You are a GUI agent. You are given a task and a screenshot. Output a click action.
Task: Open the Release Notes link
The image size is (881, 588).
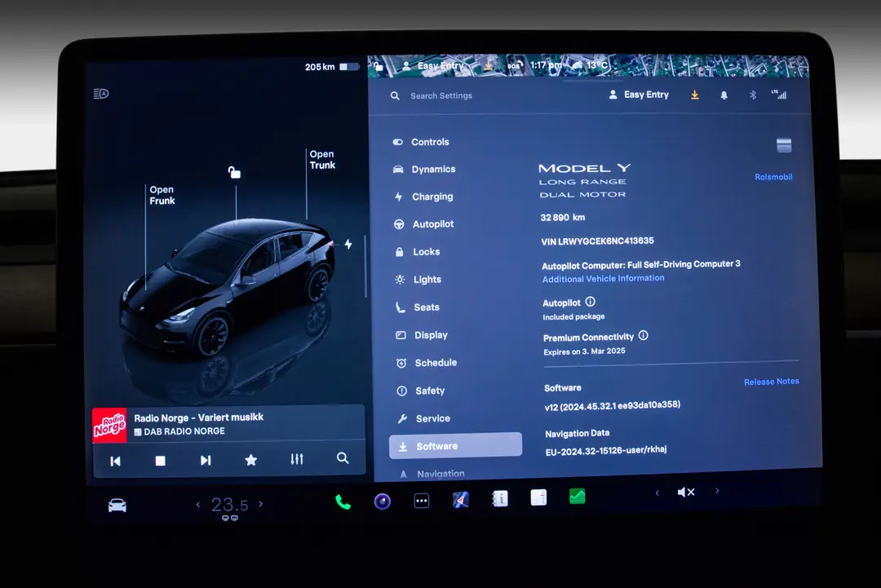click(772, 382)
